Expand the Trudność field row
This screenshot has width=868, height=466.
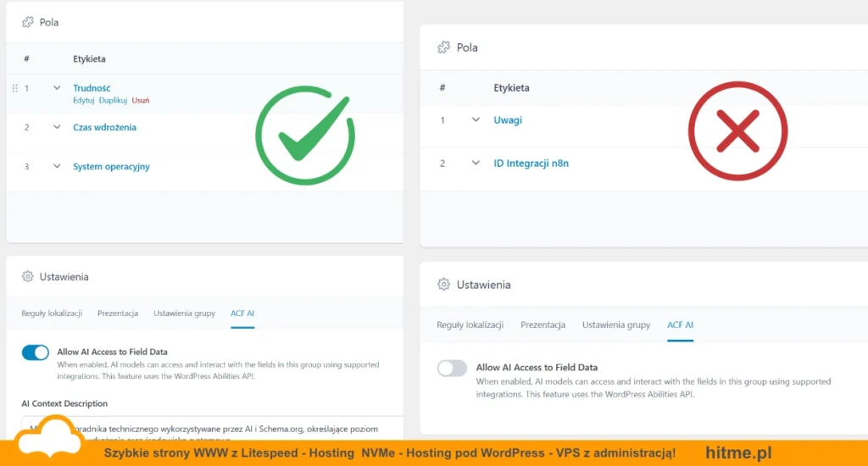click(57, 87)
